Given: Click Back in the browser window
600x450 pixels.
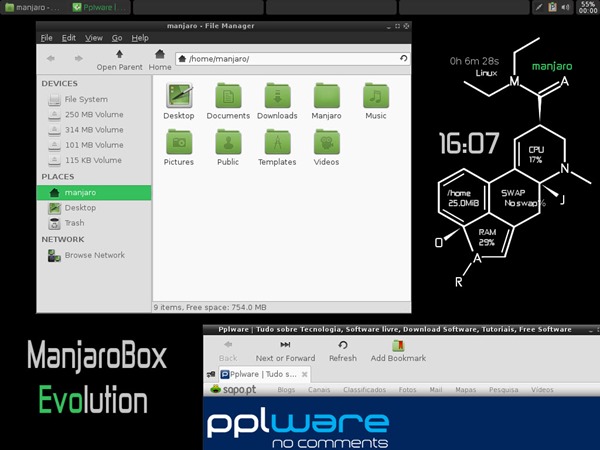Looking at the screenshot, I should point(228,351).
